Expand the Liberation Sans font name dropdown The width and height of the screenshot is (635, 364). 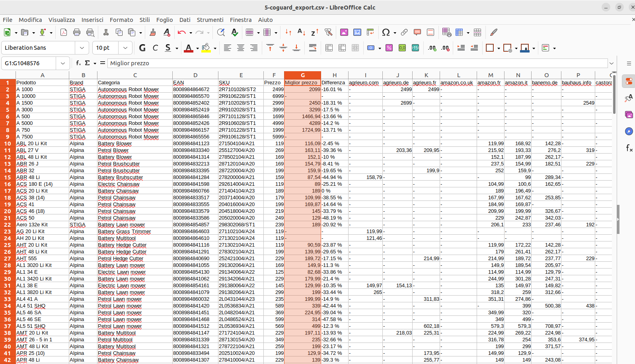(x=82, y=48)
